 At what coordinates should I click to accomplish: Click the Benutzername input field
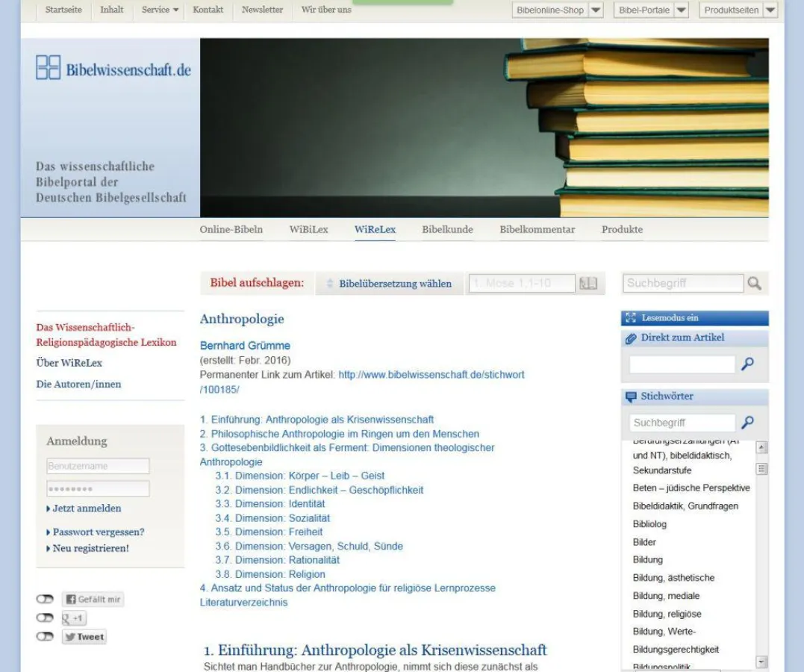(98, 466)
